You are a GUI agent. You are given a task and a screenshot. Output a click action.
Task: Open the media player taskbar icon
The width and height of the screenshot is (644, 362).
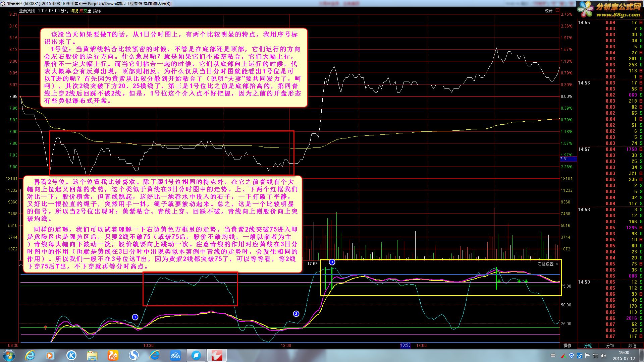(50, 355)
